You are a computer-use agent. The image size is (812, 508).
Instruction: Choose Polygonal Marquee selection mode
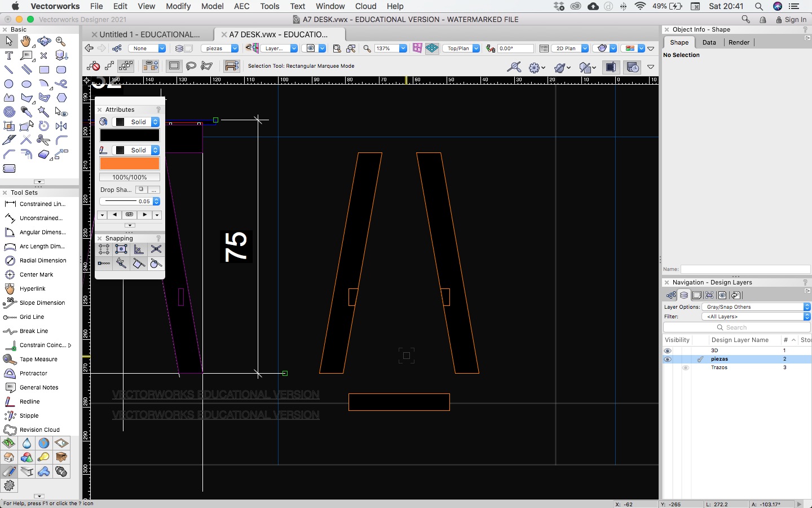pos(207,67)
